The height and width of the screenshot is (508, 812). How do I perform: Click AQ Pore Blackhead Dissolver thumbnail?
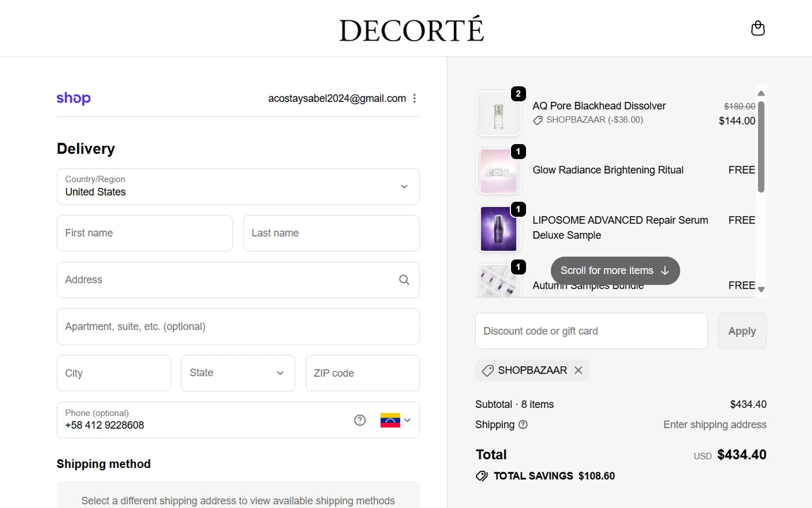click(499, 113)
